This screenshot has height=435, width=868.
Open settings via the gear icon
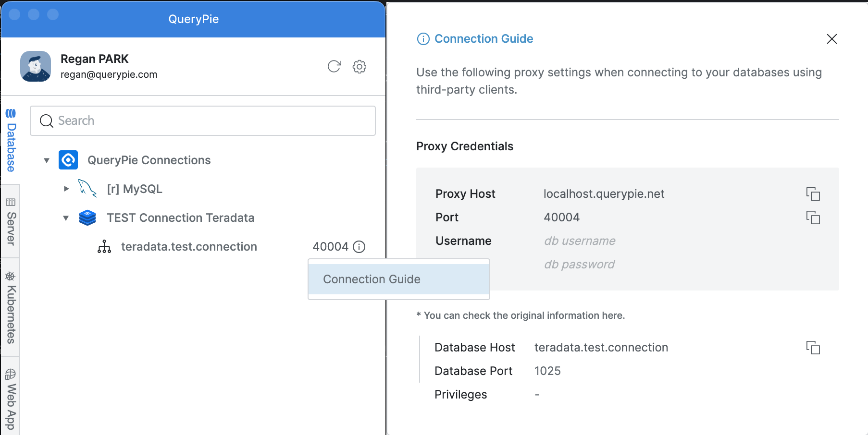(x=360, y=66)
